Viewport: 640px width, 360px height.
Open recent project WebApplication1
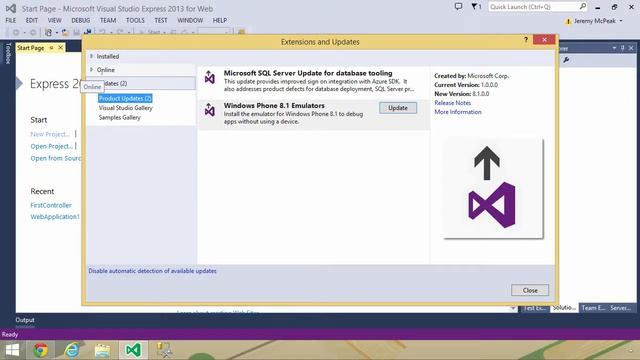[x=55, y=216]
